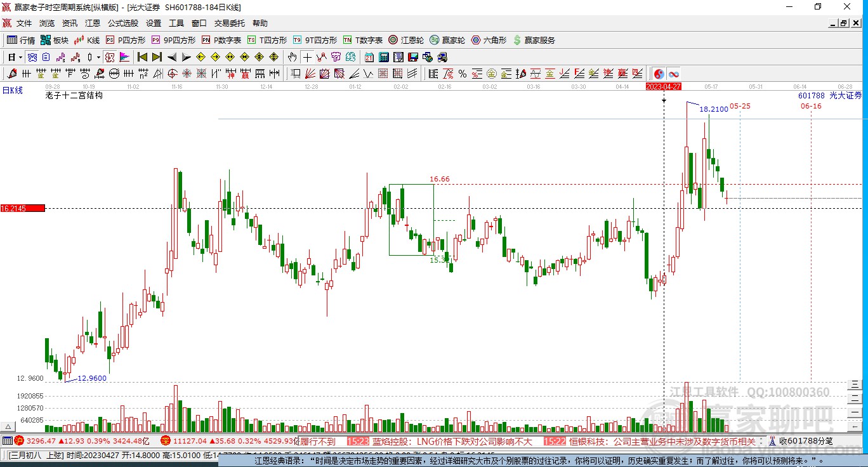This screenshot has height=467, width=868.
Task: Open the 浏览 menu
Action: tap(47, 23)
